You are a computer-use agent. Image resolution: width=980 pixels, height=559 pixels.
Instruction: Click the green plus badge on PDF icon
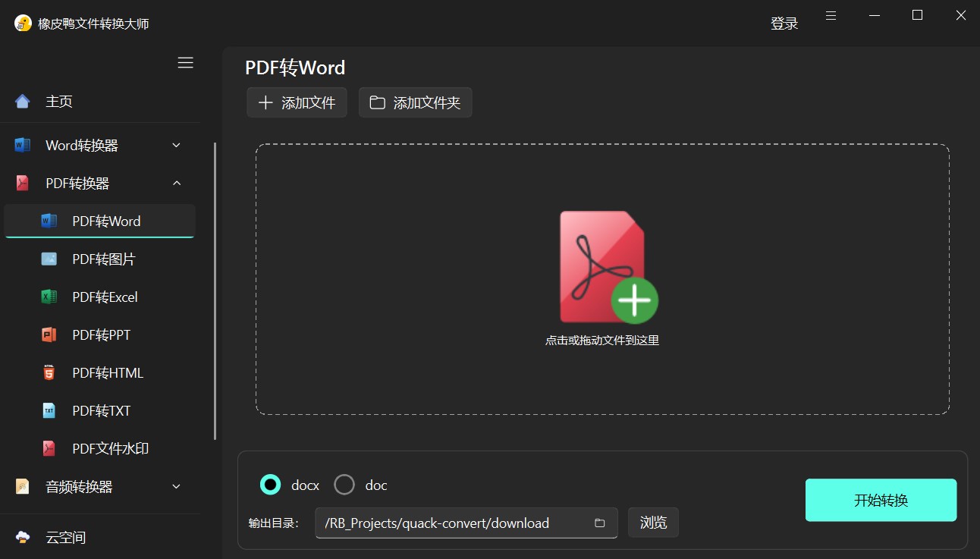pyautogui.click(x=635, y=300)
